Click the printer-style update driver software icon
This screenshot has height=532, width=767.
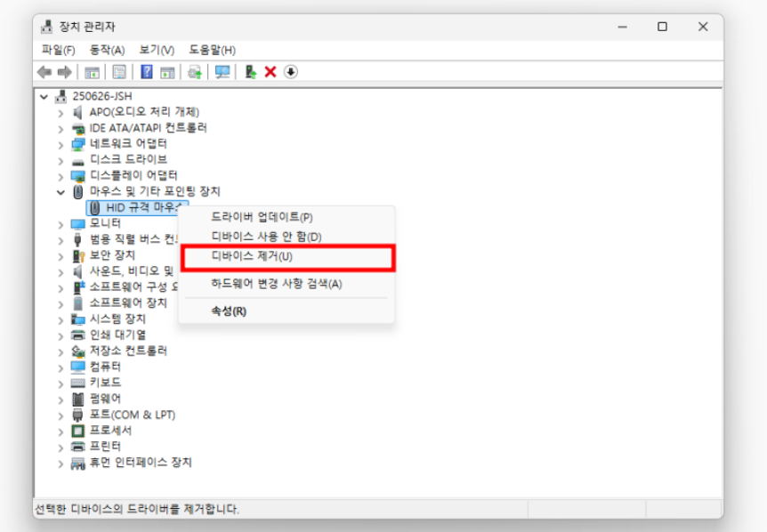(x=195, y=72)
